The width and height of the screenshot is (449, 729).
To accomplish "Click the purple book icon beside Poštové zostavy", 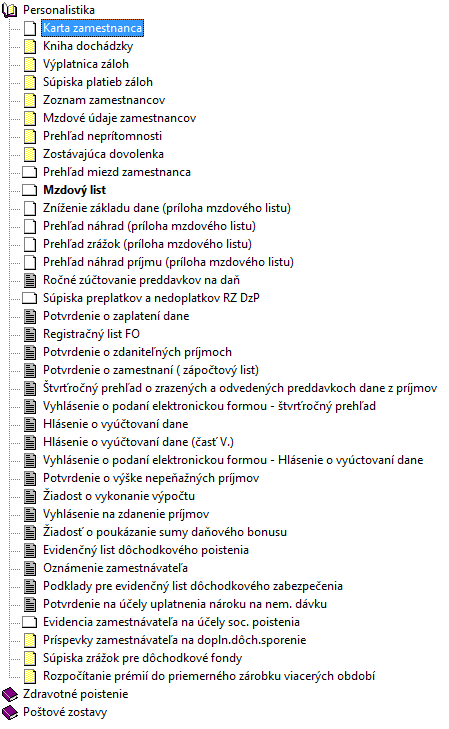I will pos(10,712).
